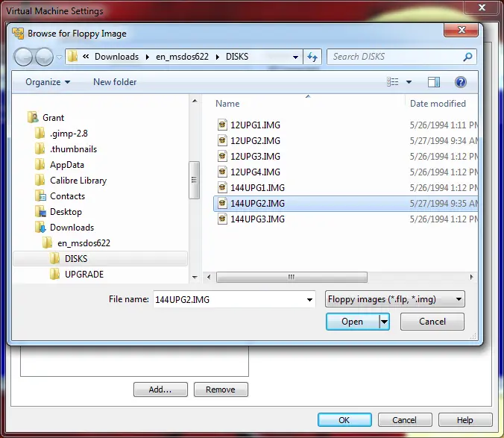Click Cancel in Virtual Machine Settings window
This screenshot has width=504, height=438.
405,420
